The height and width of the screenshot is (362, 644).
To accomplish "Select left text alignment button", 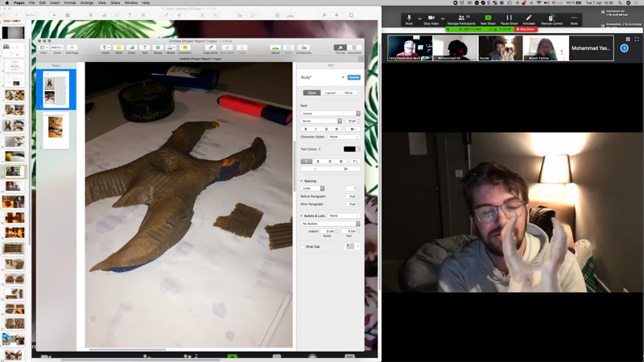I will point(306,162).
